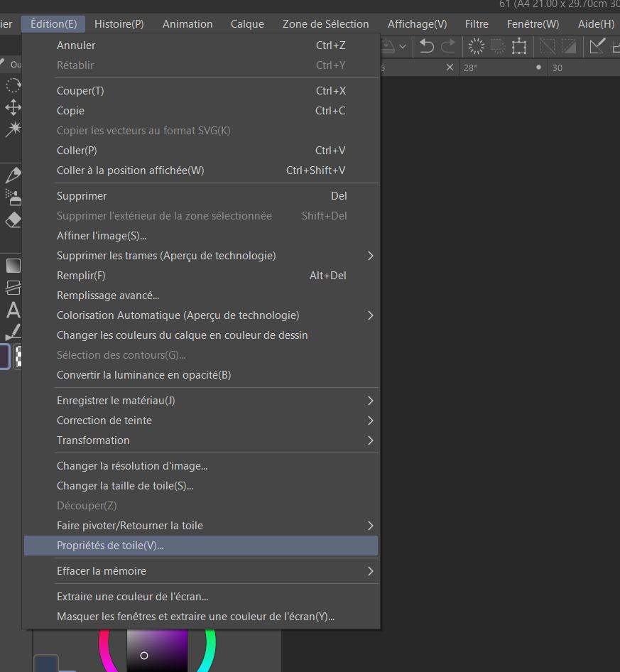Select the Move layer tool

pyautogui.click(x=13, y=107)
